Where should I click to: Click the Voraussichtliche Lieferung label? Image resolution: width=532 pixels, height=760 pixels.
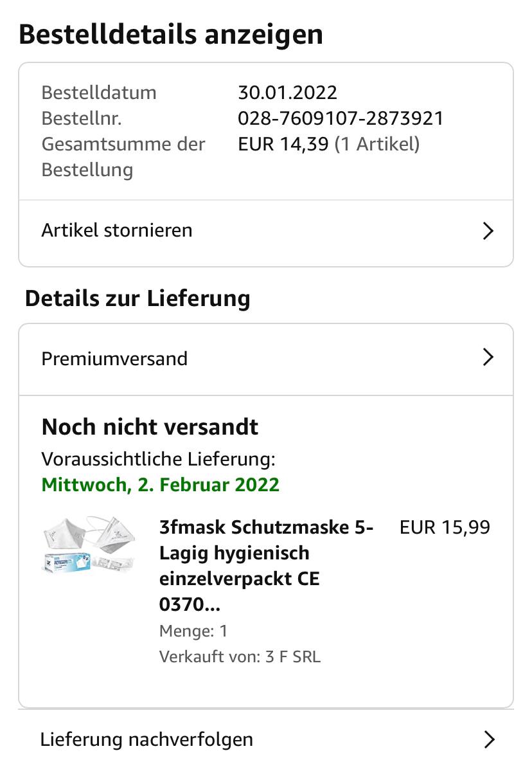tap(158, 459)
